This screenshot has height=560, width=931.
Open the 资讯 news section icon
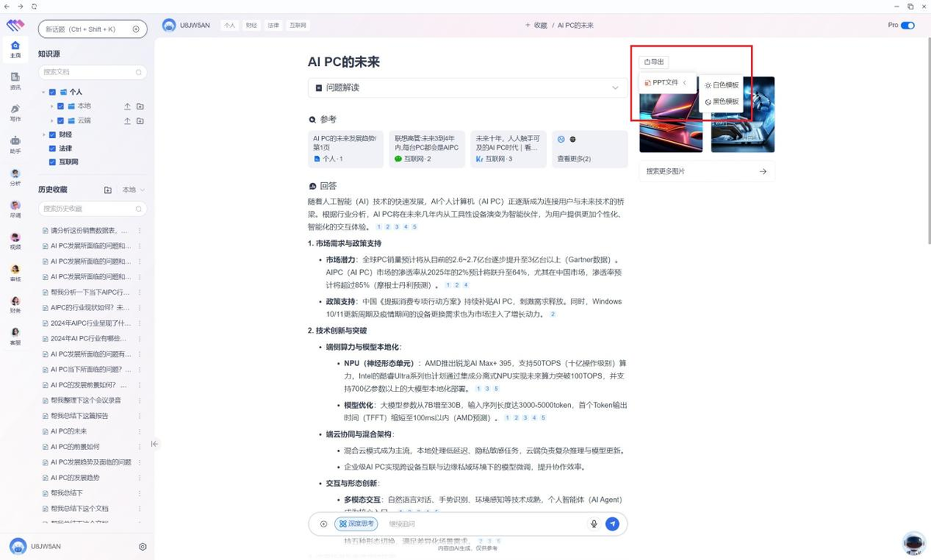click(15, 81)
